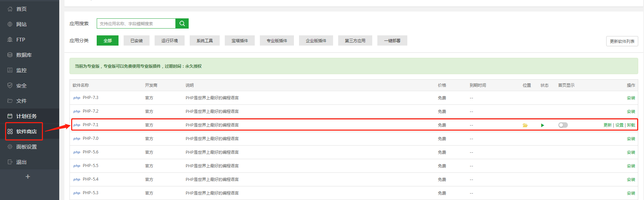Click the php logo of PHP-7.1
Image resolution: width=644 pixels, height=200 pixels.
pos(77,125)
